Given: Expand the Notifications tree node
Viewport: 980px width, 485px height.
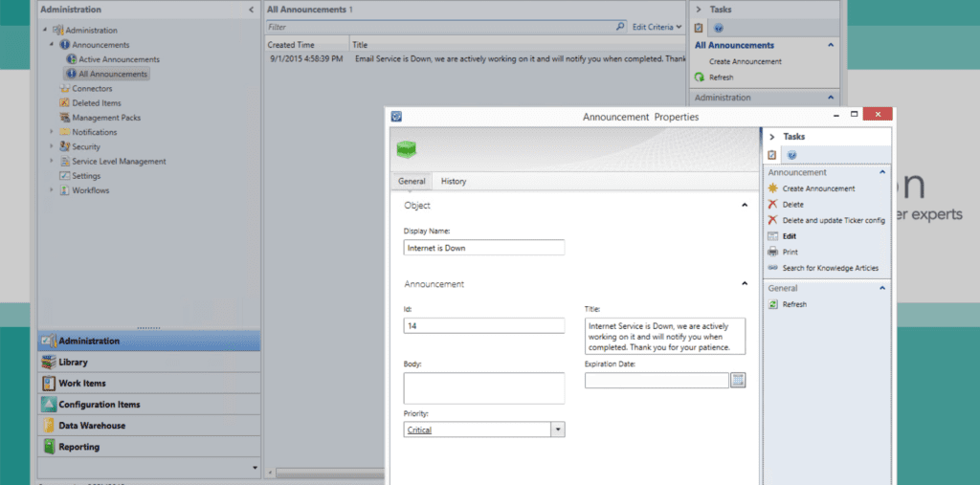Looking at the screenshot, I should pyautogui.click(x=52, y=132).
